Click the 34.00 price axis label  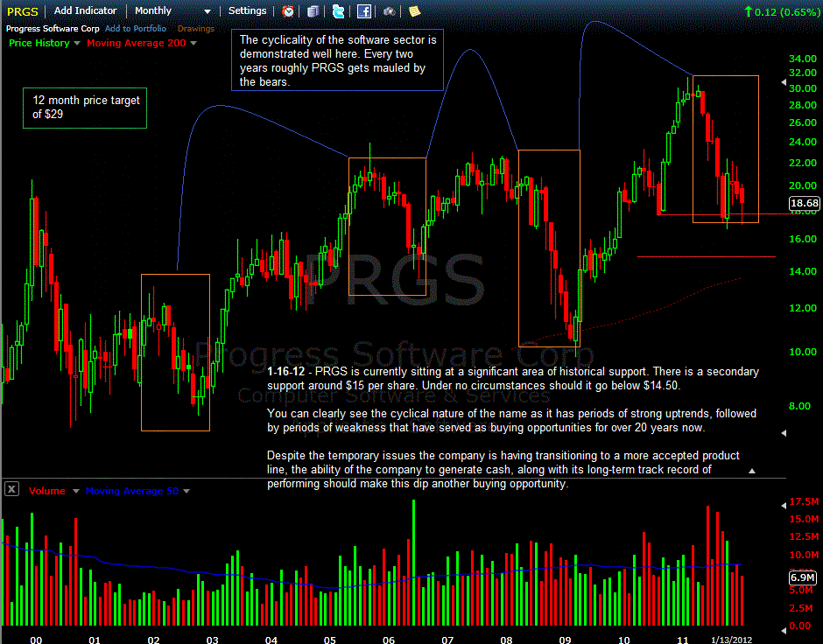point(803,59)
